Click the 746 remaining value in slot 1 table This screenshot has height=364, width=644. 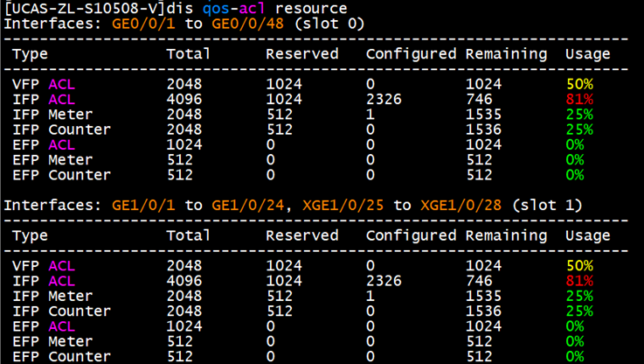coord(479,281)
